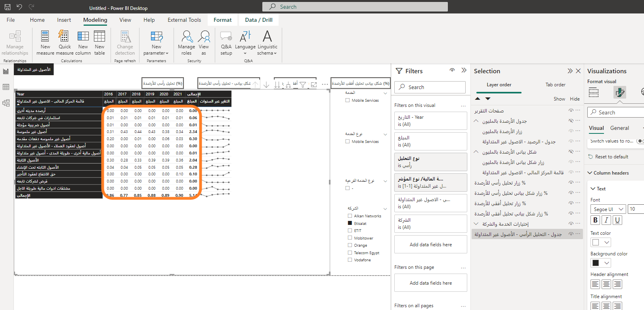
Task: Click the expand hierarchy fork icon
Action: [x=289, y=85]
